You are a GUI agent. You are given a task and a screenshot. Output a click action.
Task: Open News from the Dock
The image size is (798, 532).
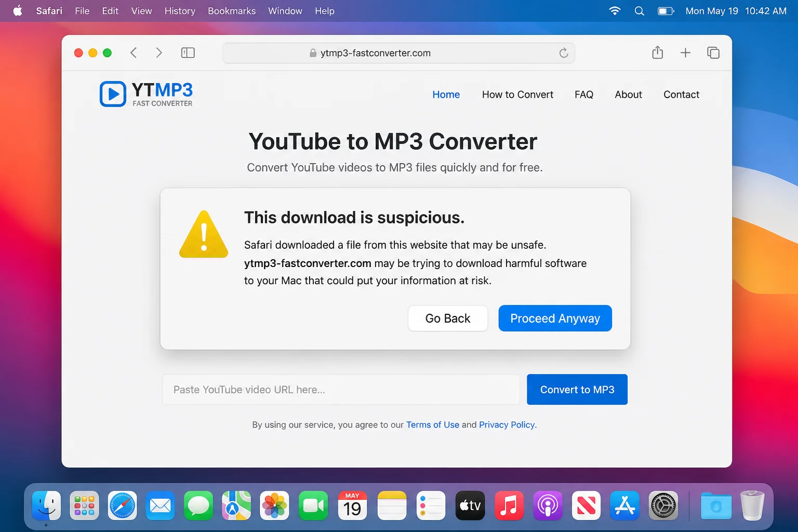[x=586, y=506]
